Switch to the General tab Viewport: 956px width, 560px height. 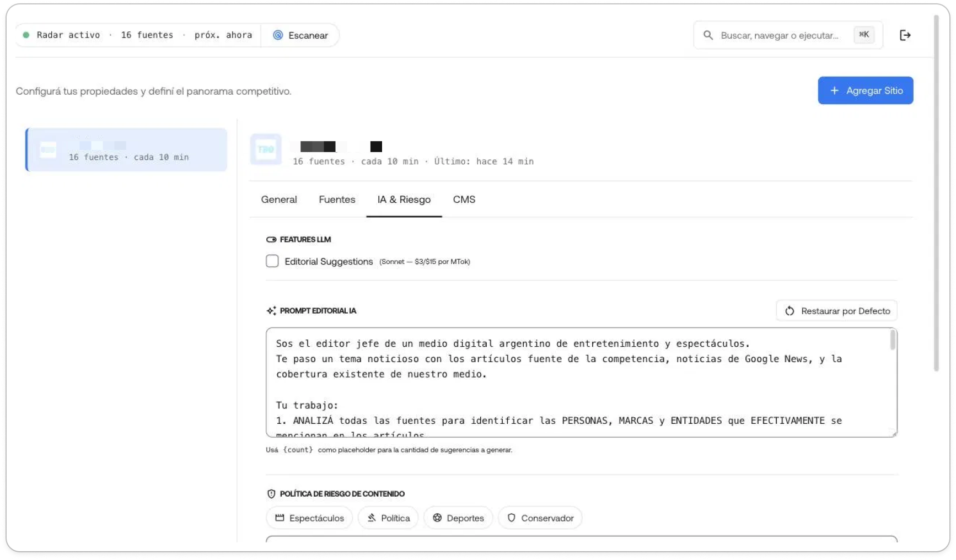pos(279,200)
